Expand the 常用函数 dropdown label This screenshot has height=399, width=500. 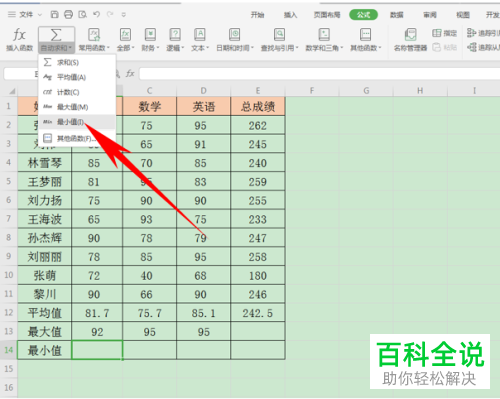coord(94,48)
